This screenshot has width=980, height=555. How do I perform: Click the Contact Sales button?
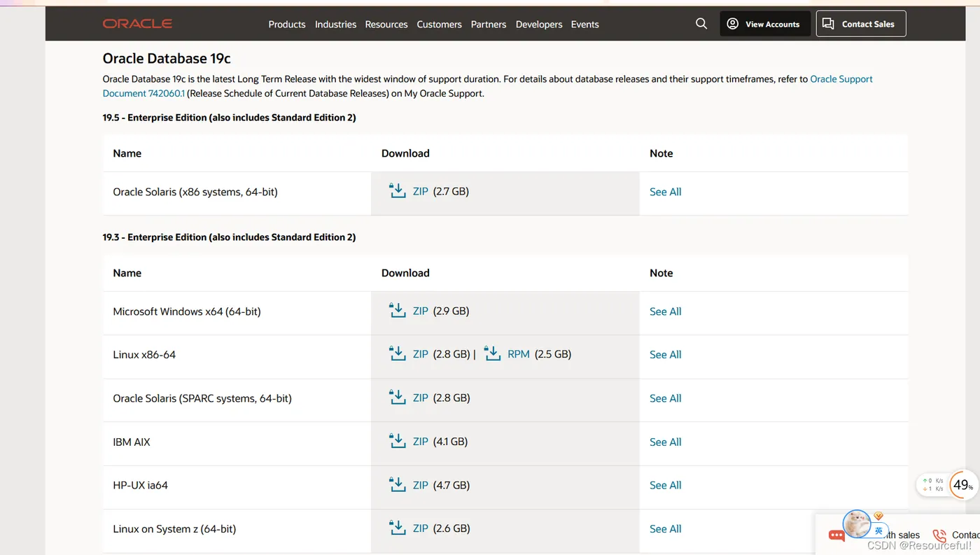pyautogui.click(x=861, y=24)
